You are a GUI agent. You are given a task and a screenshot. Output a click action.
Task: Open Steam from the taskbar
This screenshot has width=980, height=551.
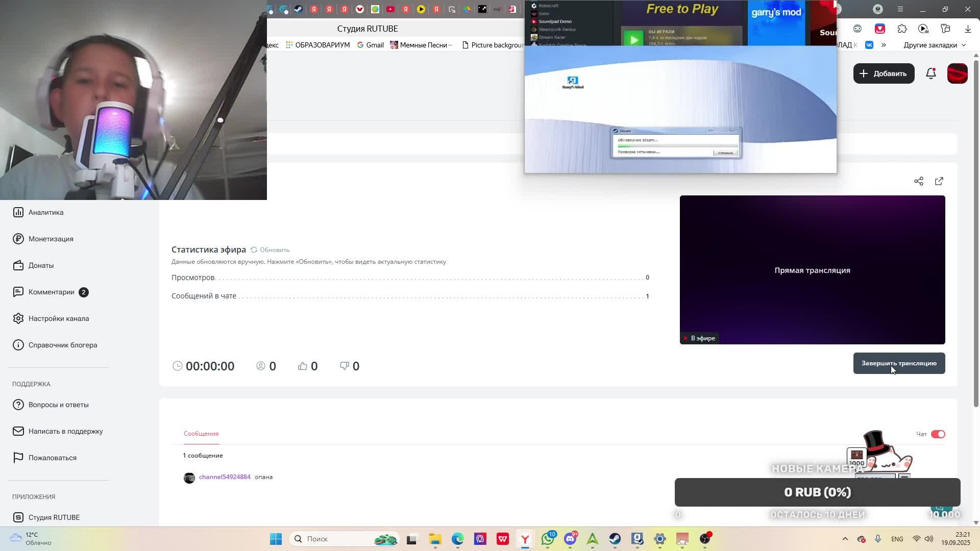pyautogui.click(x=615, y=539)
